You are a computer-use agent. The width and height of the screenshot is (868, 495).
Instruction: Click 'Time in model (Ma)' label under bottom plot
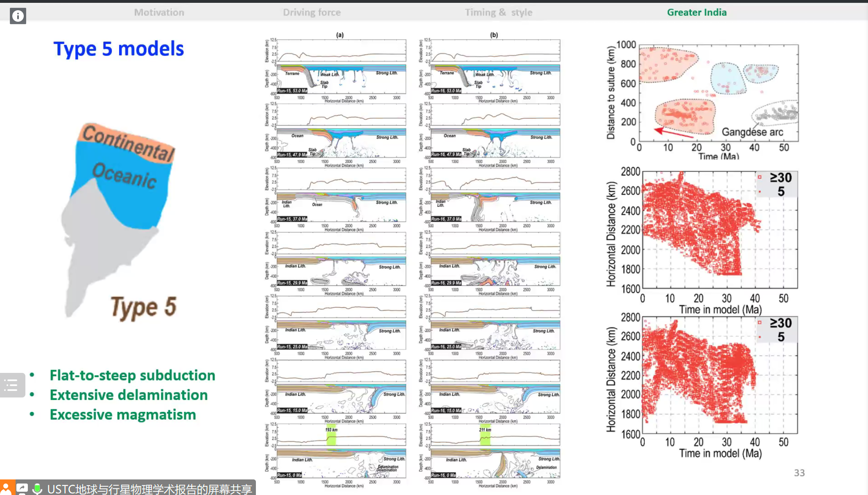[x=721, y=453]
